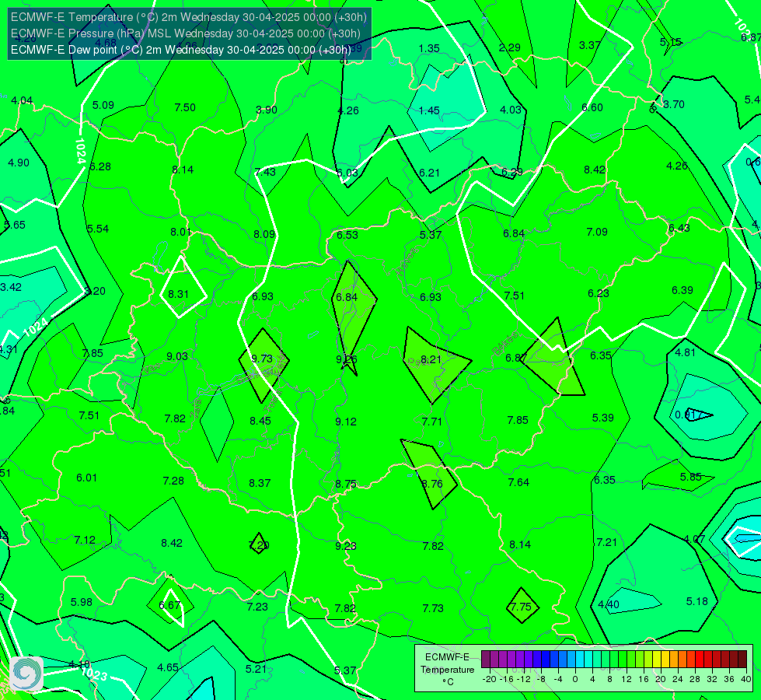Click the 3.37 grid value
The width and height of the screenshot is (761, 700).
coord(590,46)
